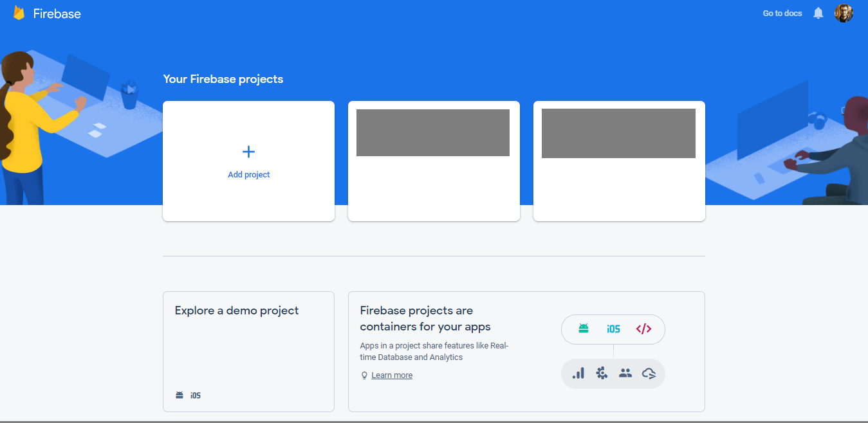
Task: Click the 'Apps in a project share features' text
Action: [434, 351]
